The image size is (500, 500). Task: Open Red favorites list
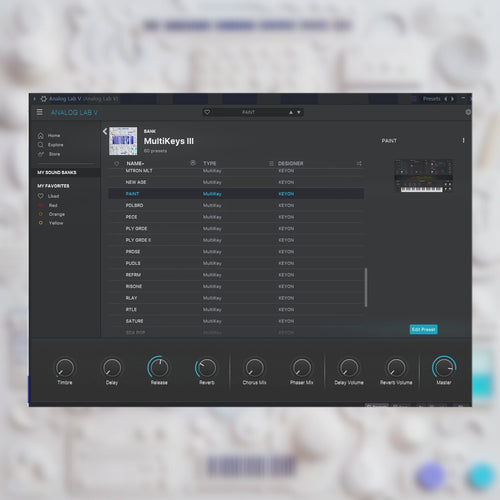pos(53,205)
